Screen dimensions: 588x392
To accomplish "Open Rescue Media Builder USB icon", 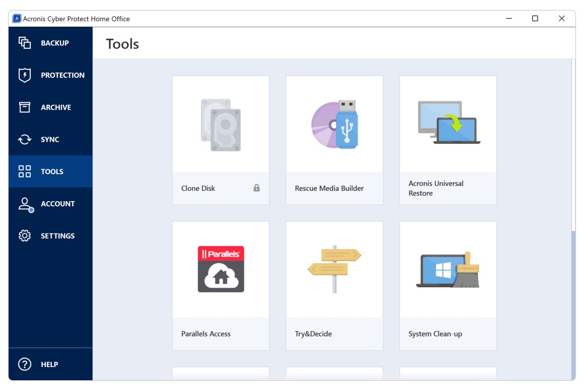I will coord(334,125).
